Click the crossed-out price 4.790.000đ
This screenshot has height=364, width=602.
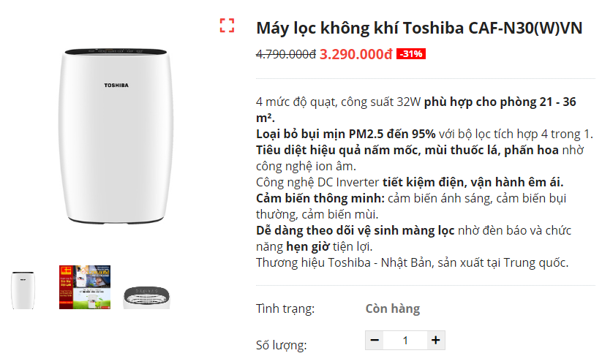point(285,54)
